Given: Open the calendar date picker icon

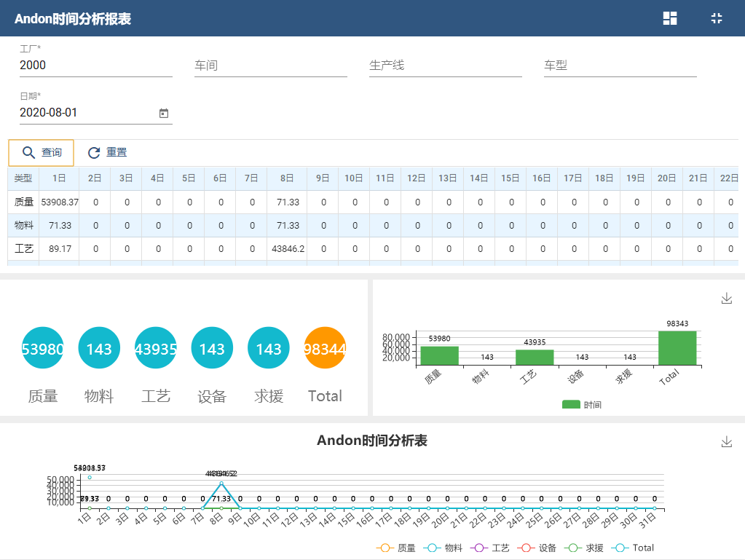Looking at the screenshot, I should click(x=164, y=113).
